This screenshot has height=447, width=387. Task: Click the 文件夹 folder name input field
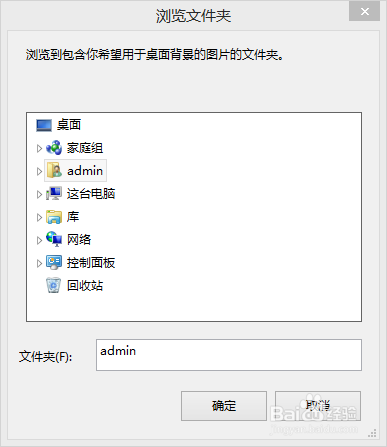(x=229, y=355)
